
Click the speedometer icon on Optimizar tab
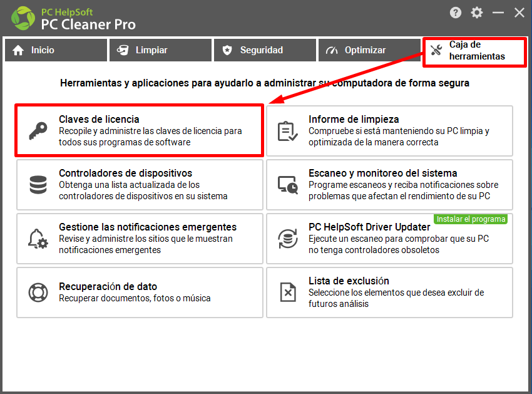[x=332, y=50]
